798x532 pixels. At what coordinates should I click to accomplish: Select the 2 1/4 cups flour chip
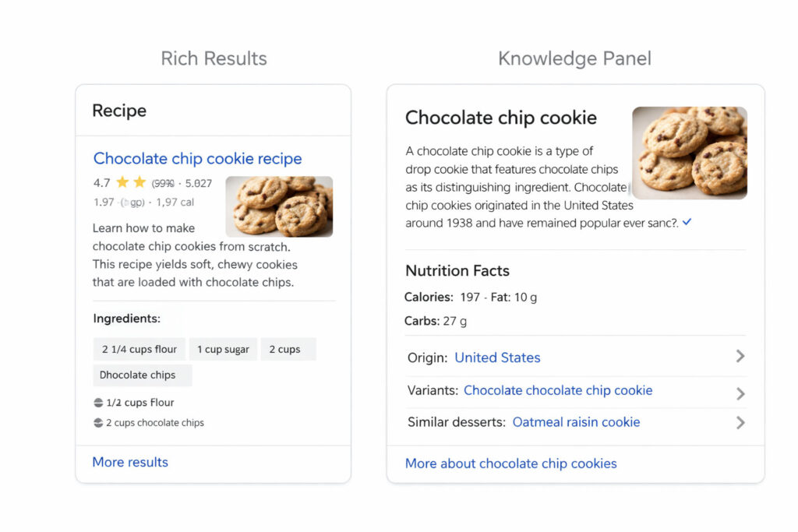click(x=139, y=350)
